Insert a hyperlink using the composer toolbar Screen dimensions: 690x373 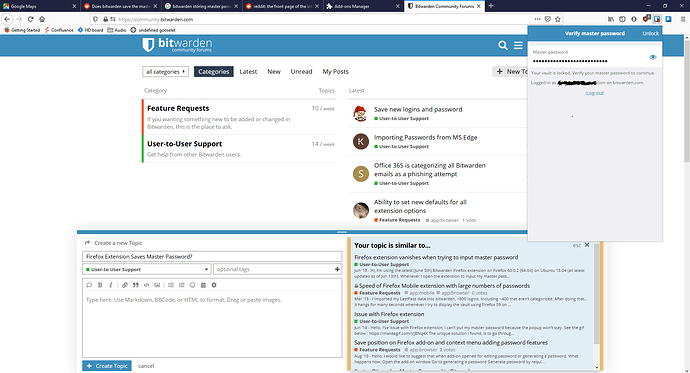pos(125,285)
